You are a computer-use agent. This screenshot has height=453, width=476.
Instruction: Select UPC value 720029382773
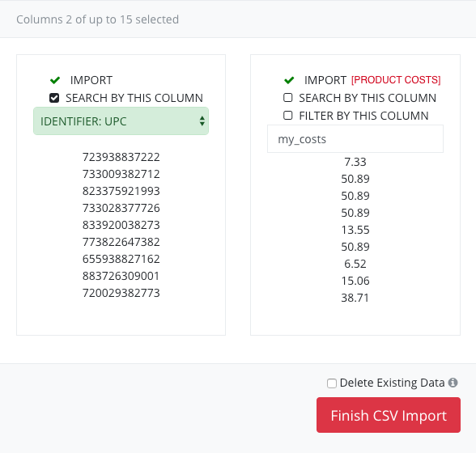coord(121,293)
